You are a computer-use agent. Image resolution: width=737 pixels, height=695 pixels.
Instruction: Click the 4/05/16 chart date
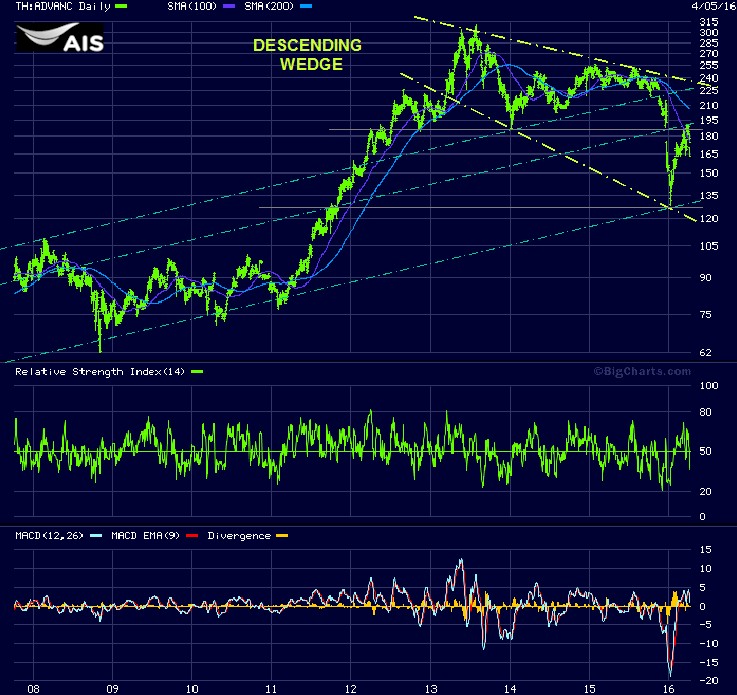(x=713, y=6)
